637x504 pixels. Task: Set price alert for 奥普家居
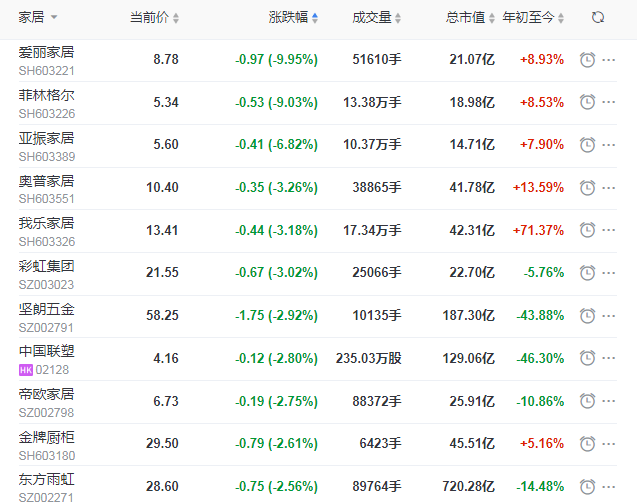click(588, 187)
